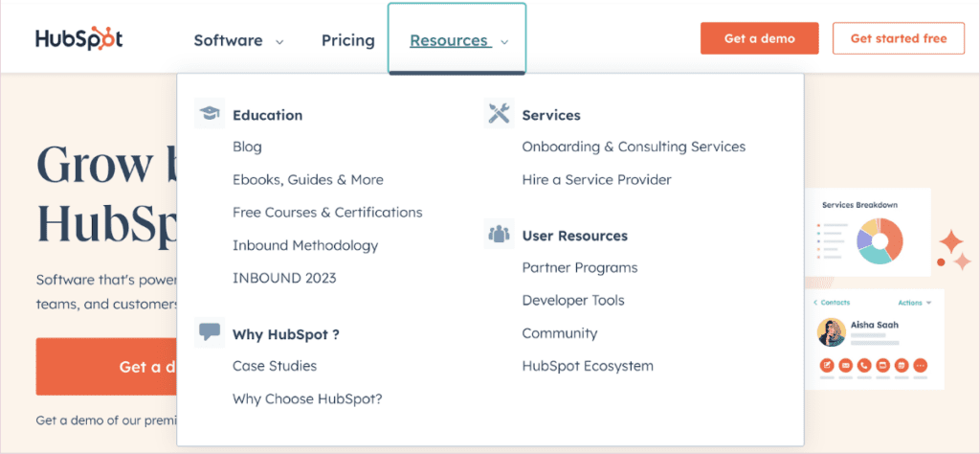
Task: Click the Education graduation cap icon
Action: tap(210, 114)
